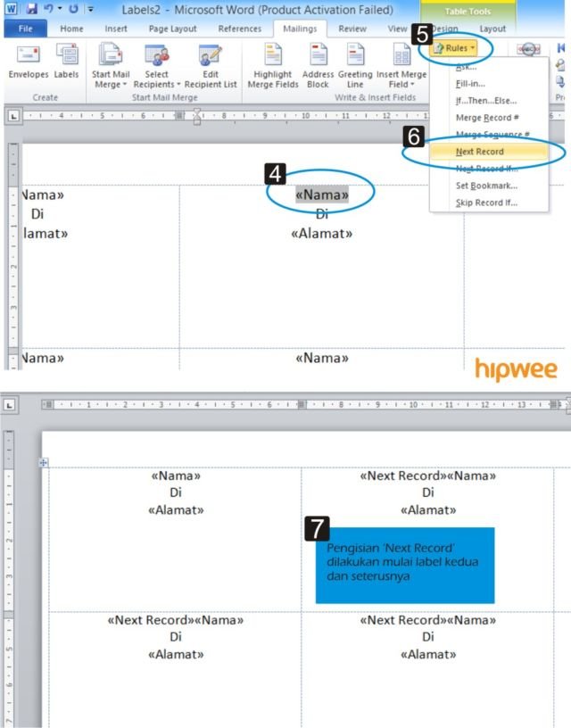Select Skip Record If... menu entry
Image resolution: width=571 pixels, height=728 pixels.
486,203
